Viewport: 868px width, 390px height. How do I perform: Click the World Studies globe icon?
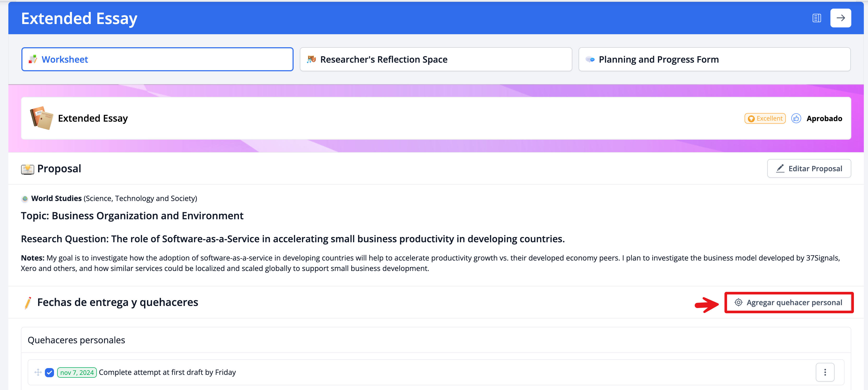click(x=25, y=199)
